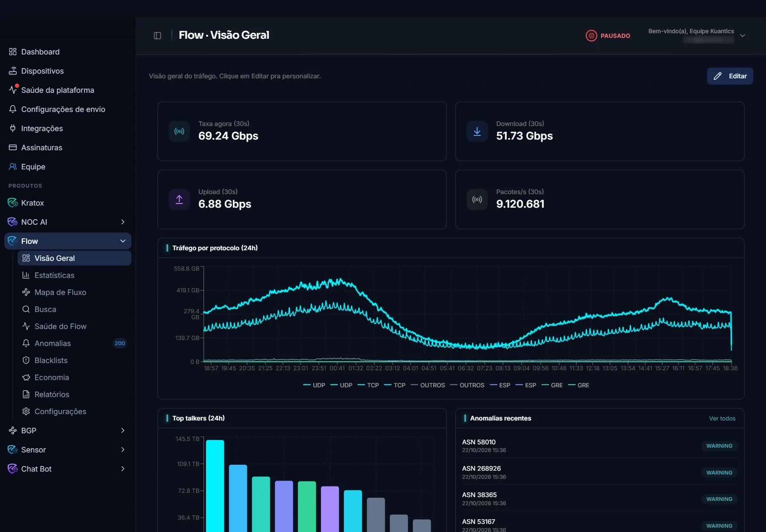
Task: Click the tallest cyan Top talkers bar
Action: (215, 486)
